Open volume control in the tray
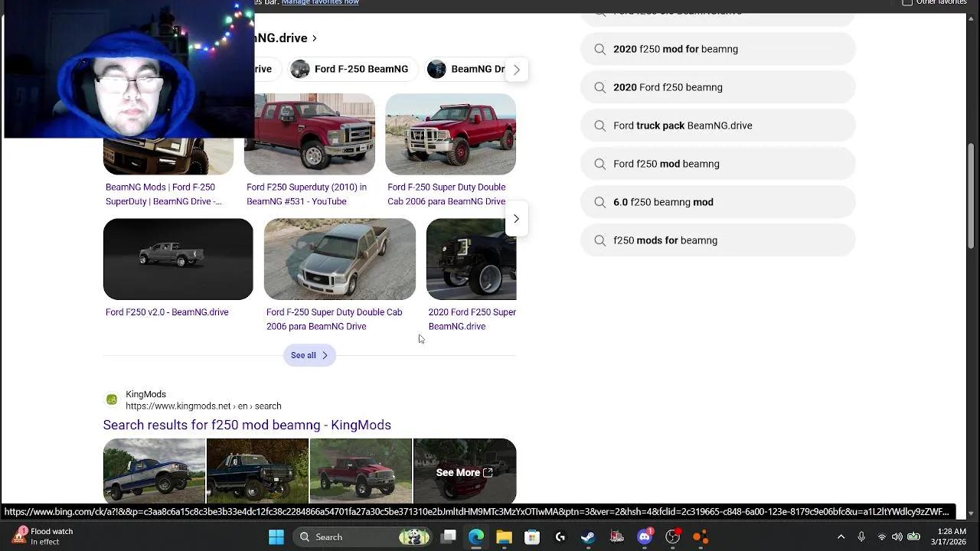This screenshot has height=551, width=980. coord(897,537)
